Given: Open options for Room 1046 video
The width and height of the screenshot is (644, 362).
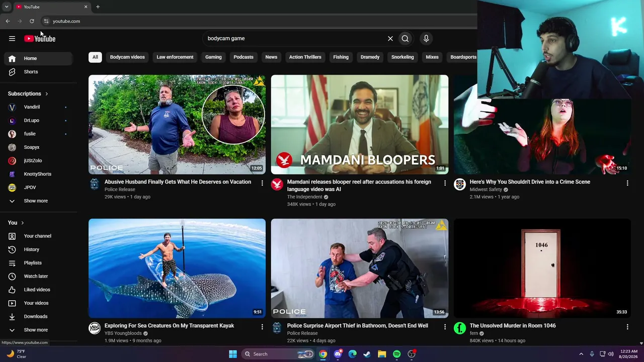Looking at the screenshot, I should [x=627, y=327].
